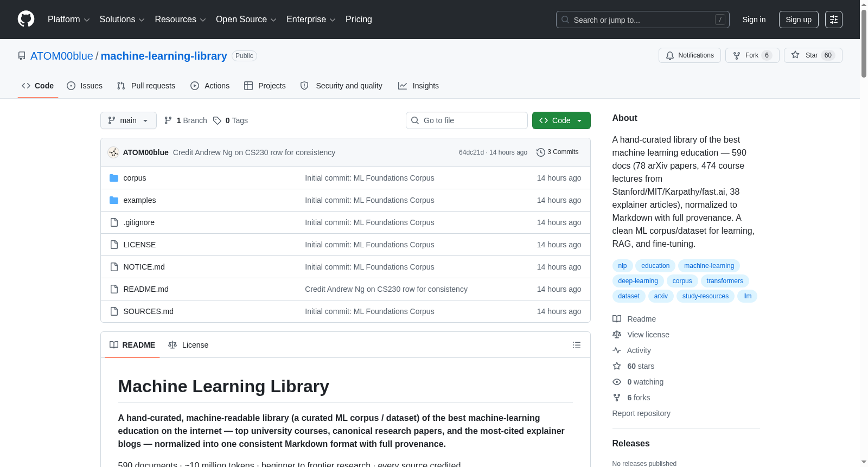The image size is (868, 467).
Task: Click the Fork button
Action: coord(752,55)
